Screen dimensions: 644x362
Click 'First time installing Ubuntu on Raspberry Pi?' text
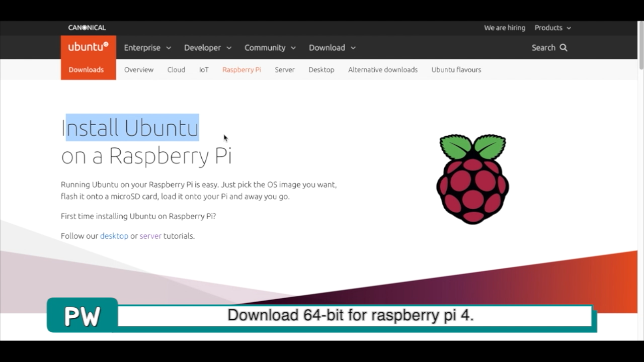[138, 216]
